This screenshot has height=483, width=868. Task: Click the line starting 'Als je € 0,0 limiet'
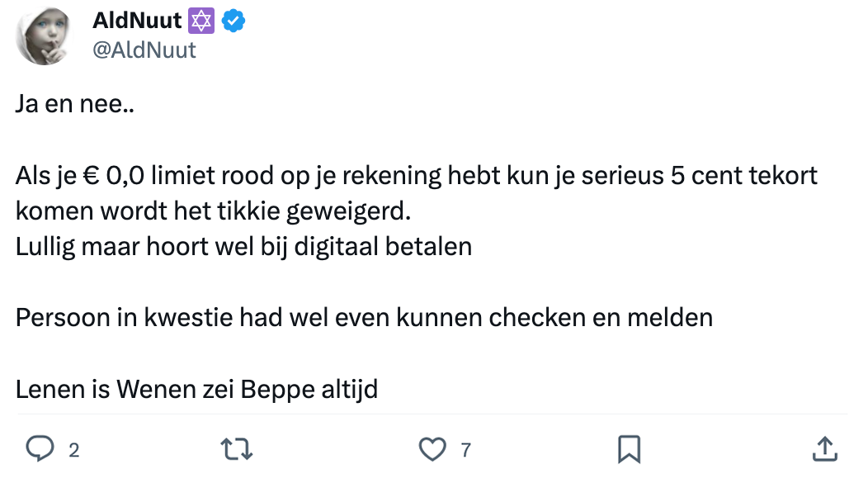tap(416, 177)
